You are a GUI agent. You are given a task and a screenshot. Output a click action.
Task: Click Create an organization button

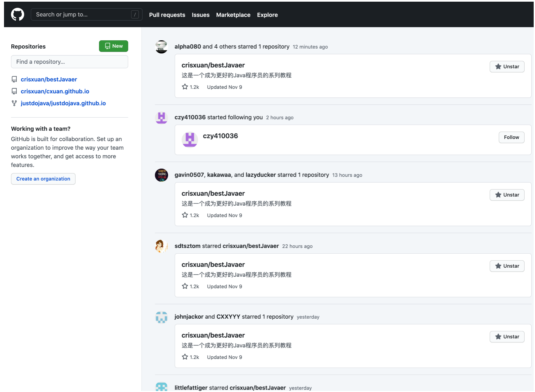tap(43, 179)
